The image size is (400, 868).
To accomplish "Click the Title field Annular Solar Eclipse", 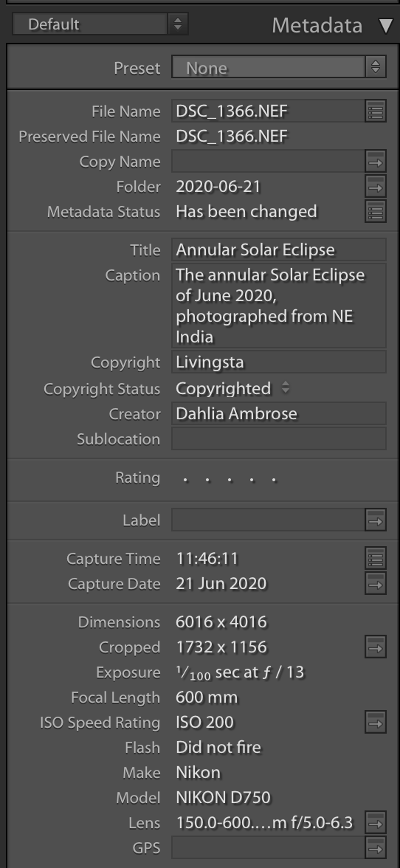I will click(279, 249).
